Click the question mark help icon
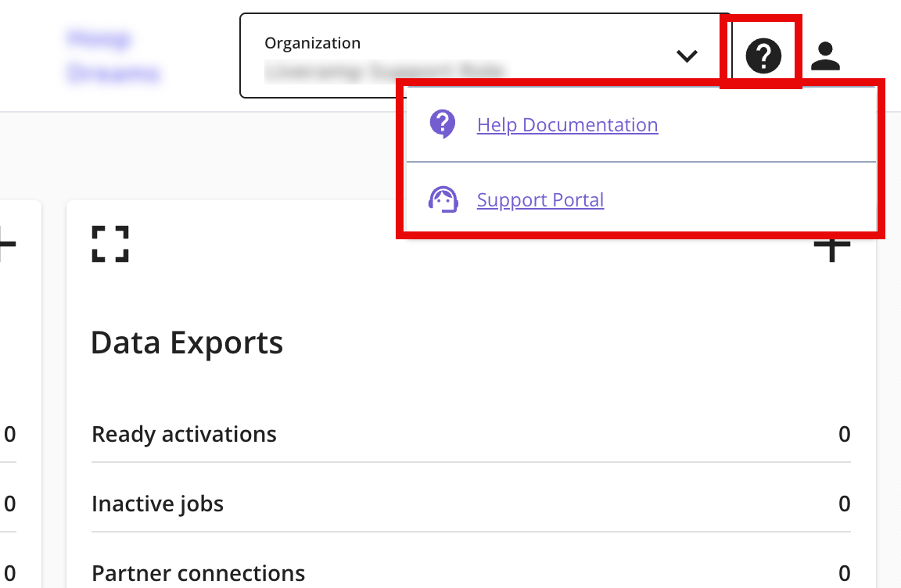Image resolution: width=901 pixels, height=588 pixels. click(763, 56)
